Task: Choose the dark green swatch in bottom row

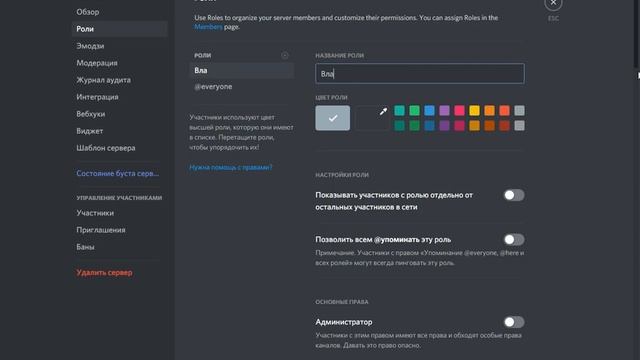Action: (x=414, y=125)
